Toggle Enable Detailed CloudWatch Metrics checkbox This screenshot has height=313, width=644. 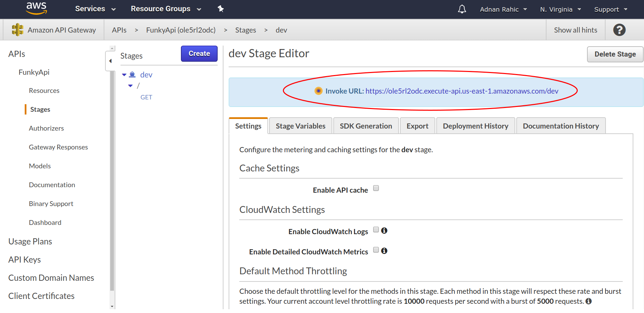tap(376, 250)
